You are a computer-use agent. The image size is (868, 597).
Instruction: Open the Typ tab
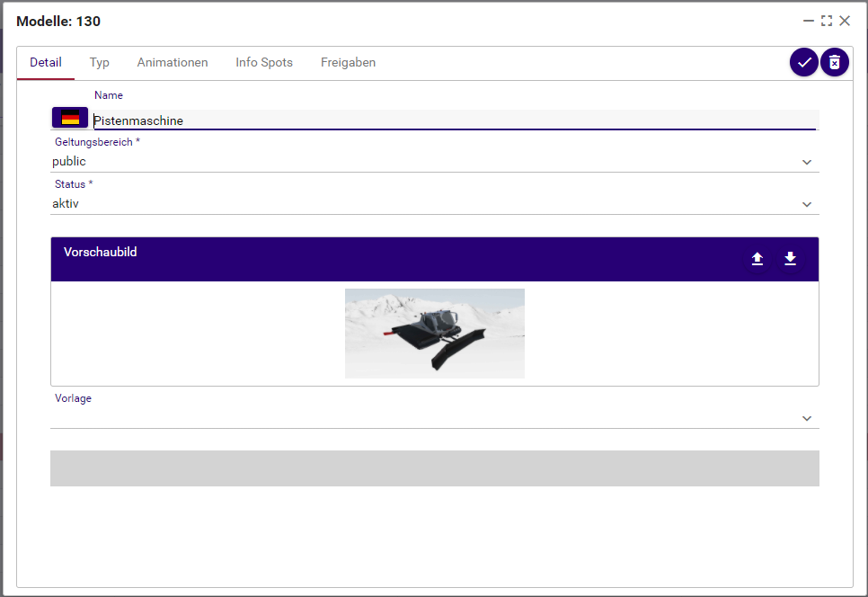[x=100, y=63]
